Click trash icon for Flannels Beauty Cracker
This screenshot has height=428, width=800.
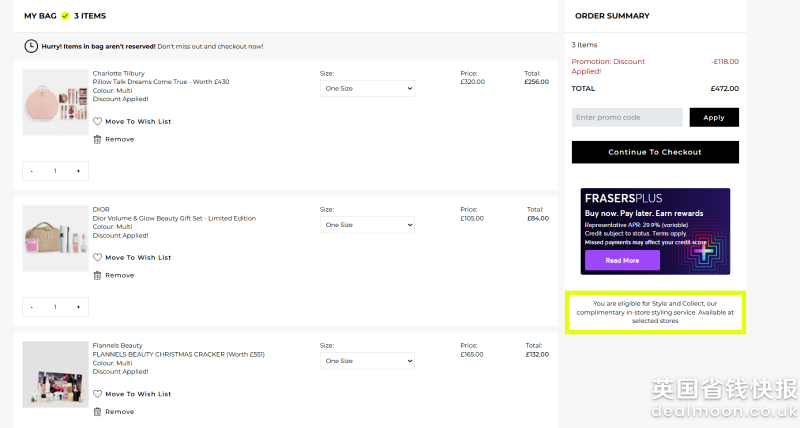[97, 411]
